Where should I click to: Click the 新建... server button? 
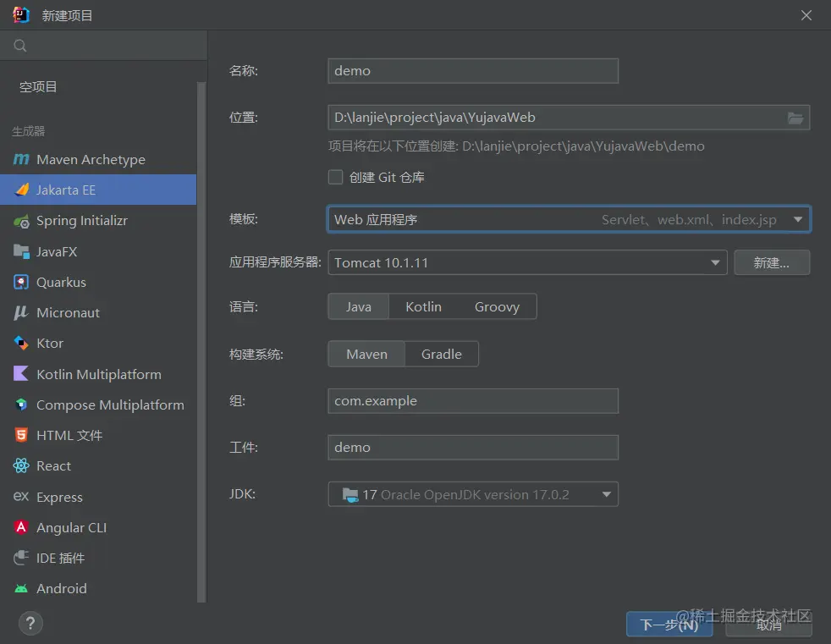pyautogui.click(x=772, y=262)
